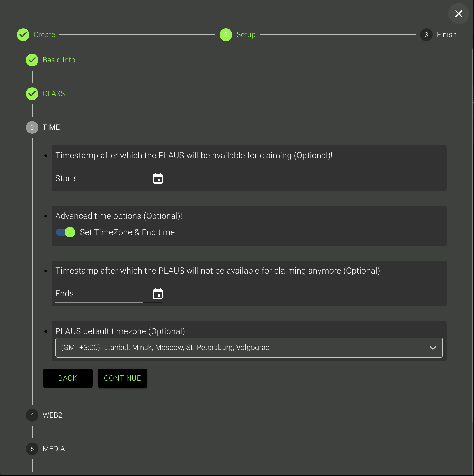This screenshot has height=476, width=474.
Task: Open timezone selector showing Istanbul, Minsk, Moscow
Action: [x=237, y=348]
